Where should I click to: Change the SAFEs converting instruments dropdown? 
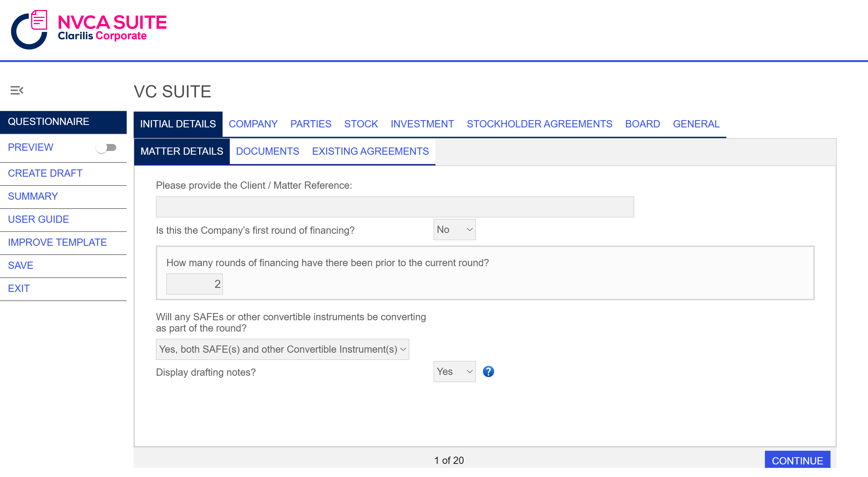(x=282, y=349)
